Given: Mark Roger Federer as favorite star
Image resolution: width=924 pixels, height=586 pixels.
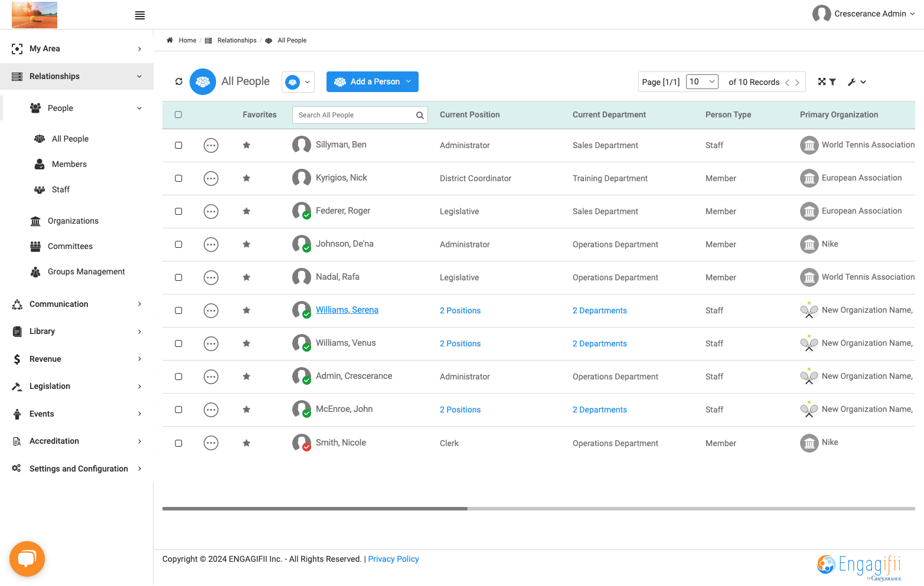Looking at the screenshot, I should pos(246,211).
